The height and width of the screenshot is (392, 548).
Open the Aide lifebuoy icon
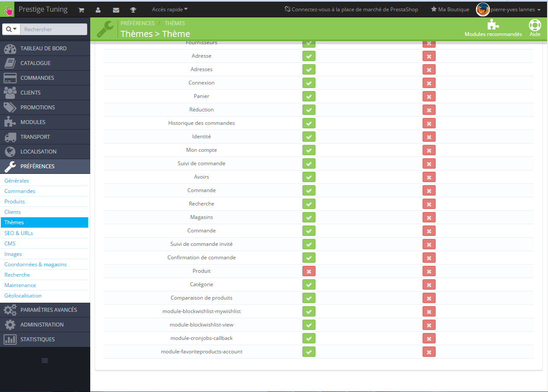coord(535,25)
